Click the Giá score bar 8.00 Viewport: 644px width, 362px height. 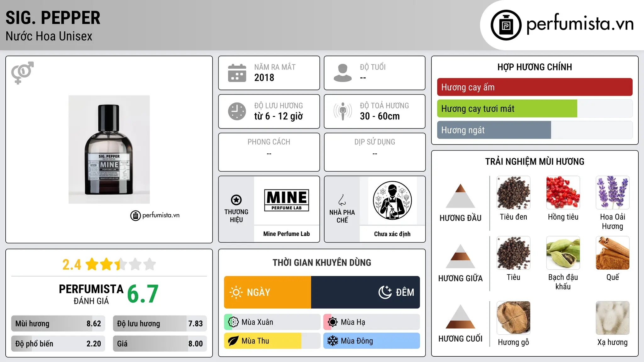(x=160, y=343)
